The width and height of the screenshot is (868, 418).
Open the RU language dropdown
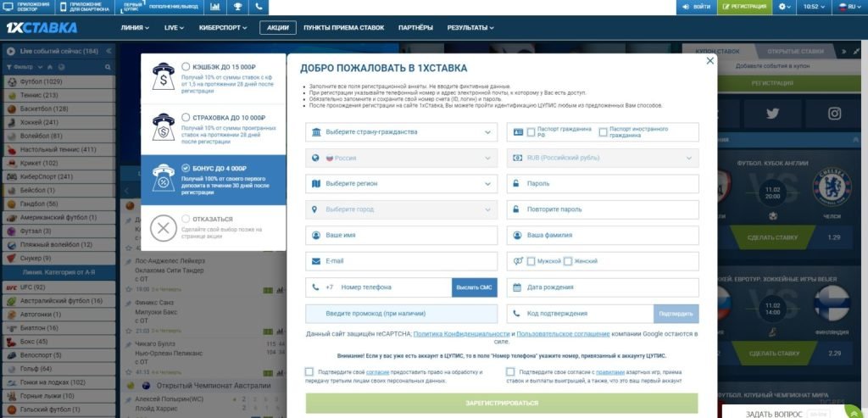point(851,7)
